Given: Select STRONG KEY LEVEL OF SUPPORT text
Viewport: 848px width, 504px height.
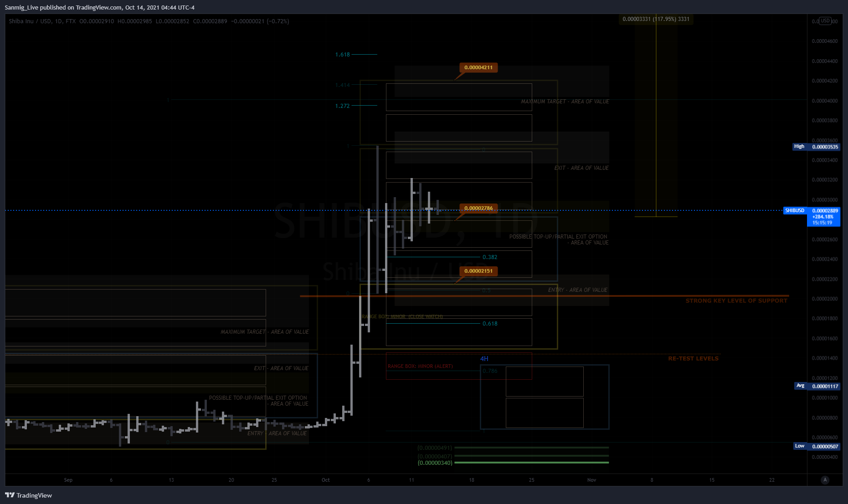Looking at the screenshot, I should coord(736,301).
